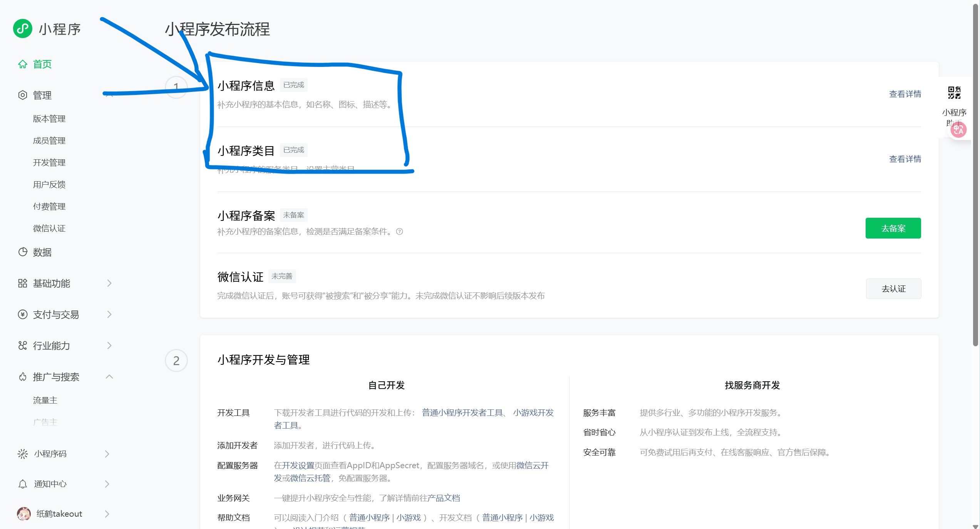Open 付费管理 submenu item
The image size is (980, 529).
click(49, 207)
